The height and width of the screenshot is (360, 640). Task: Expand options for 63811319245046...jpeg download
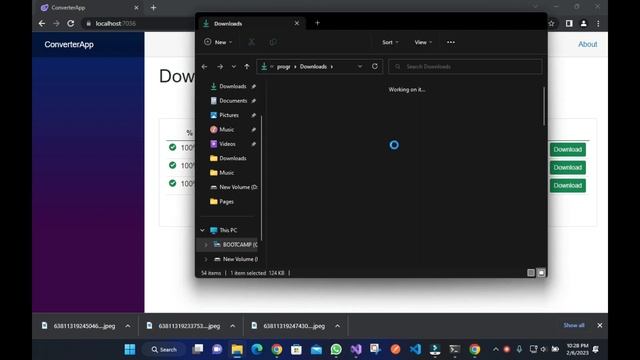click(128, 326)
